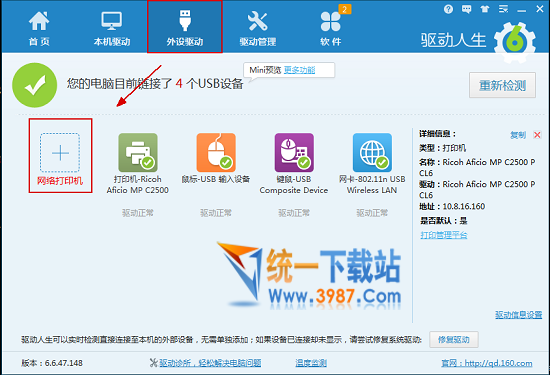
Task: Click the version 6.6.47.148 text
Action: click(x=52, y=363)
